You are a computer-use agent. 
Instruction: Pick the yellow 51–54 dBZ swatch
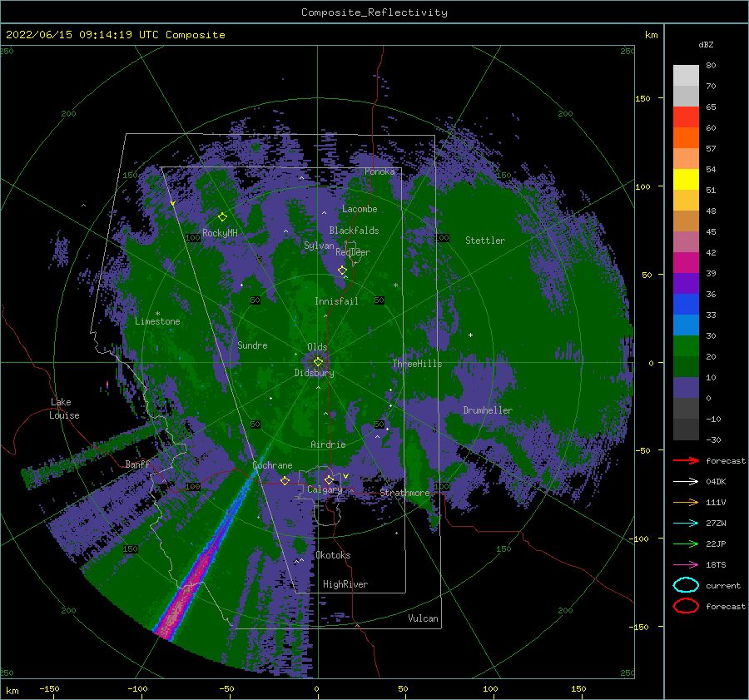[x=686, y=180]
